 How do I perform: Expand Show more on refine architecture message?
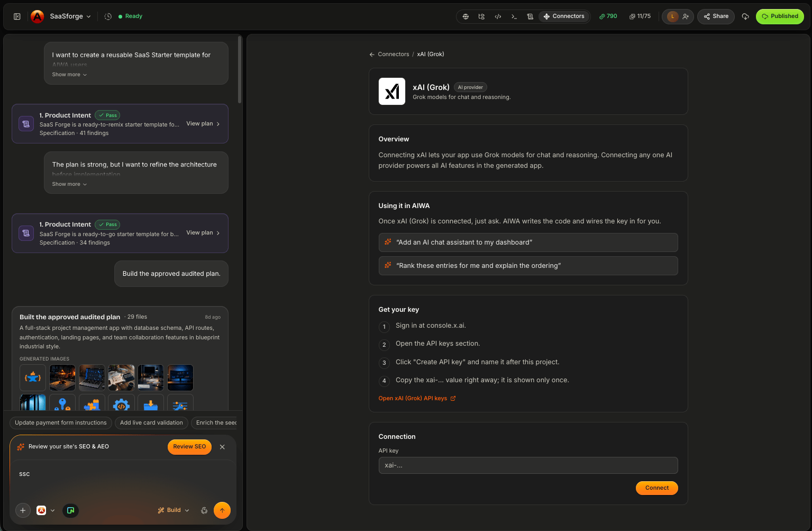(x=69, y=184)
